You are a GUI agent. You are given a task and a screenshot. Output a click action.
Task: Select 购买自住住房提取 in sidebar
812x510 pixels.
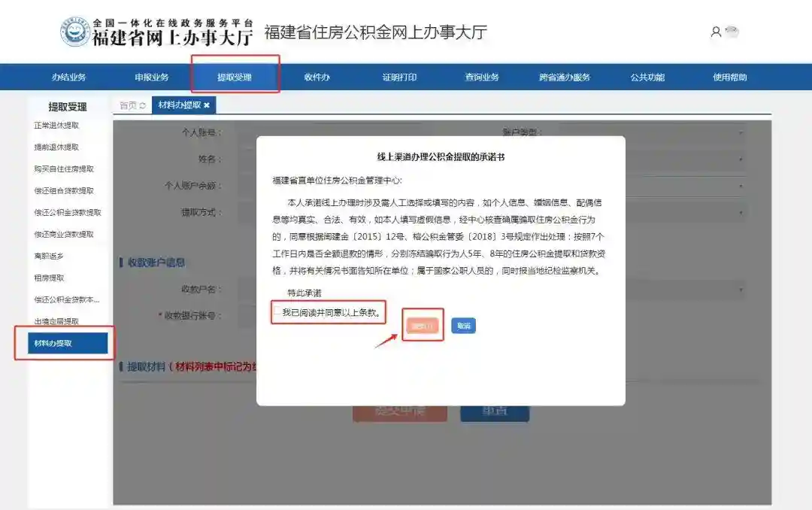pyautogui.click(x=64, y=169)
